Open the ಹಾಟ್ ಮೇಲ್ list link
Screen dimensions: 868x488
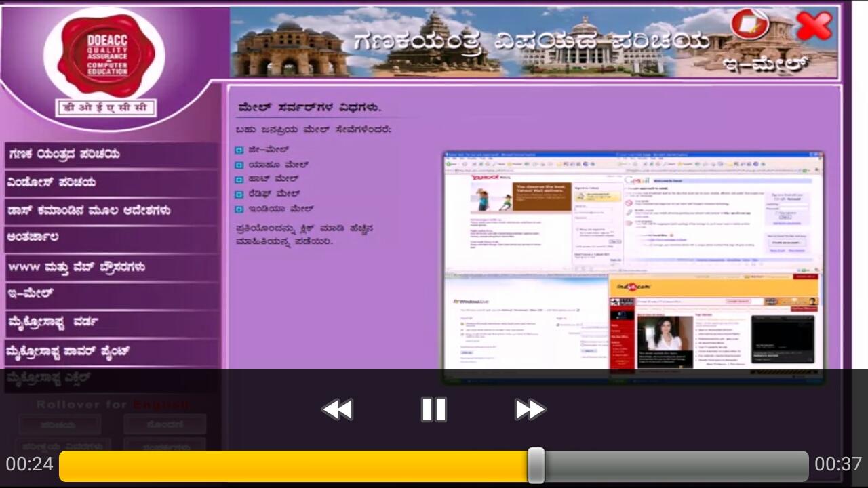273,179
